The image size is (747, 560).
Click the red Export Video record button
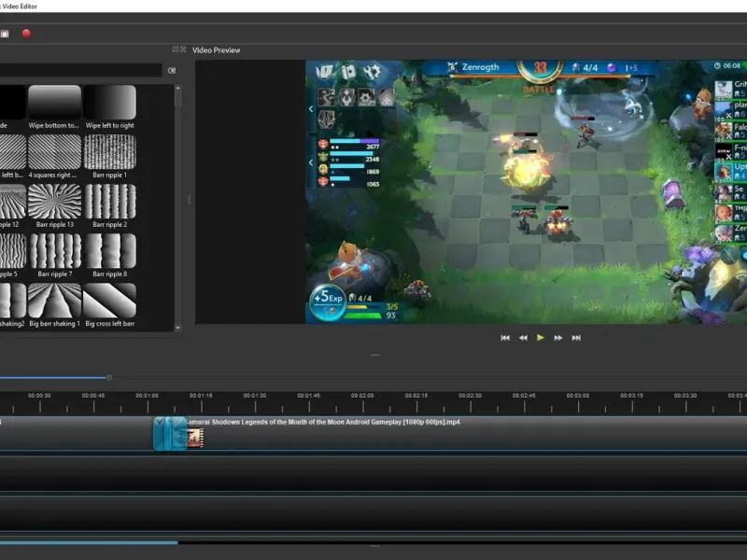[x=26, y=34]
